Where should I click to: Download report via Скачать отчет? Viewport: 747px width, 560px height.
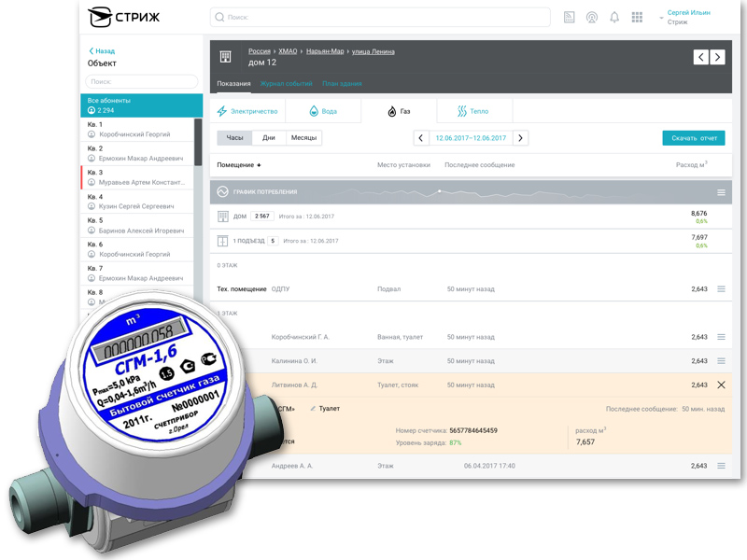point(694,138)
